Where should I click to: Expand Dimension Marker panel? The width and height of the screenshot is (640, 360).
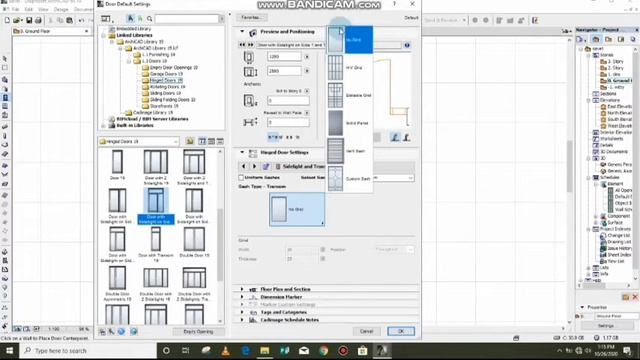click(x=242, y=297)
